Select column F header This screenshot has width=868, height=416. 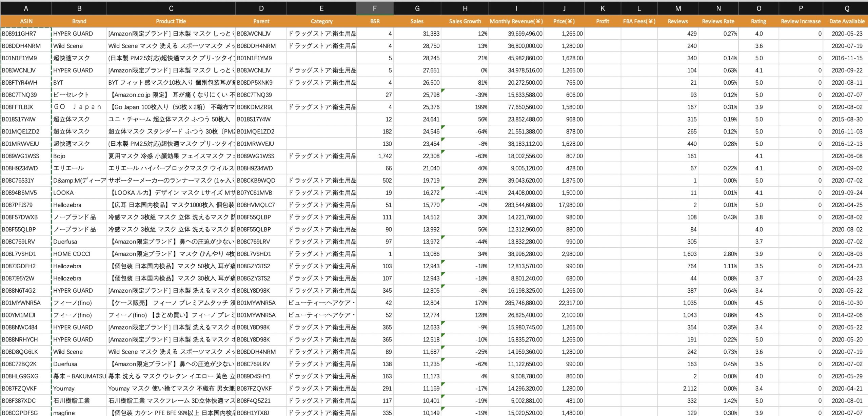(375, 8)
